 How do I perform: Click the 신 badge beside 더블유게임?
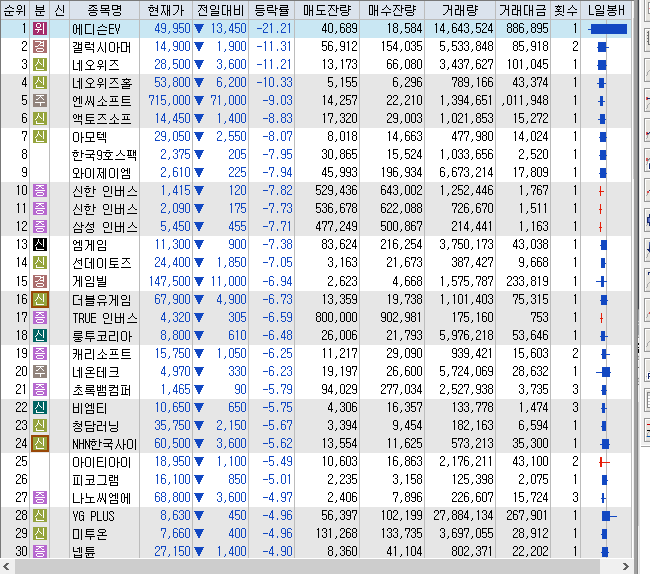(40, 299)
